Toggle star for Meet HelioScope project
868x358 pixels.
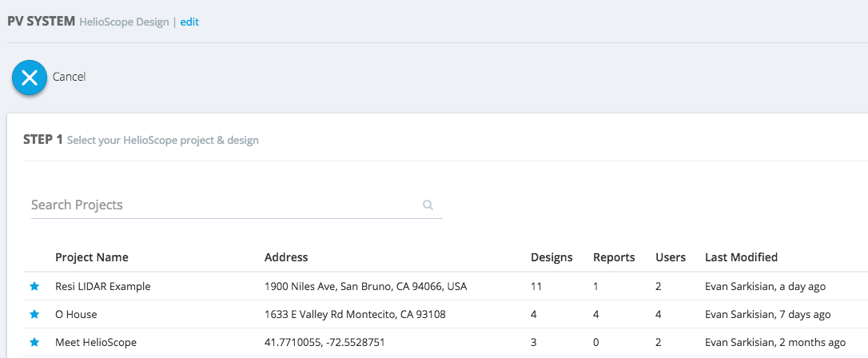pos(34,343)
